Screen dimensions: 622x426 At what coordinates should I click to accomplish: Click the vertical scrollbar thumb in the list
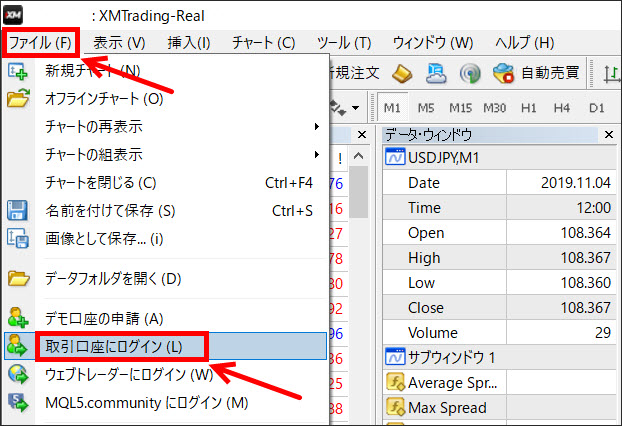[359, 192]
